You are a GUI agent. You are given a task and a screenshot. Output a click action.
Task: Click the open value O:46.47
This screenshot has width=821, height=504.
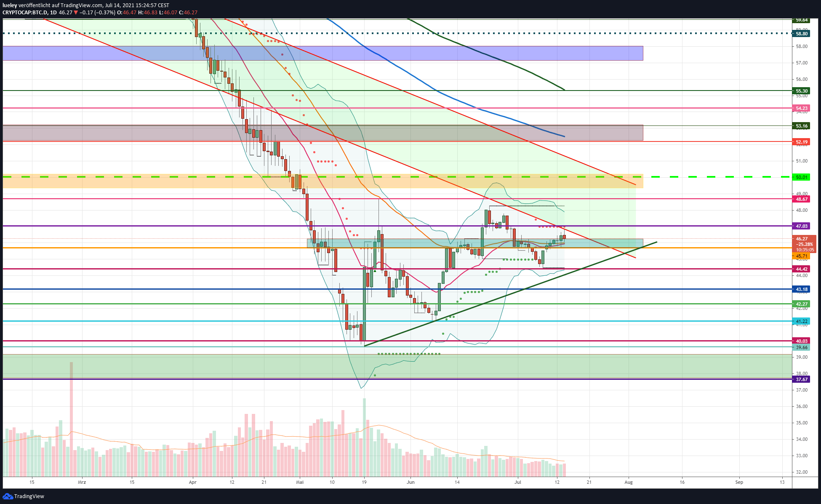tap(127, 13)
